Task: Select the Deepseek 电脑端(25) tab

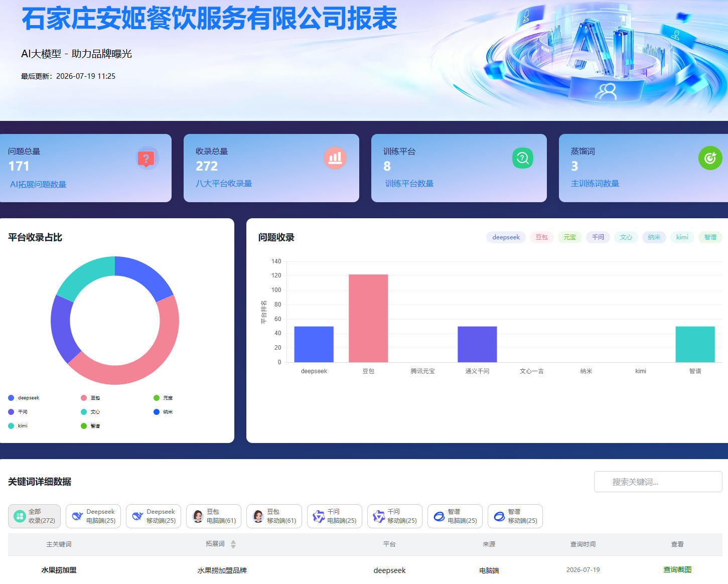Action: [x=93, y=516]
